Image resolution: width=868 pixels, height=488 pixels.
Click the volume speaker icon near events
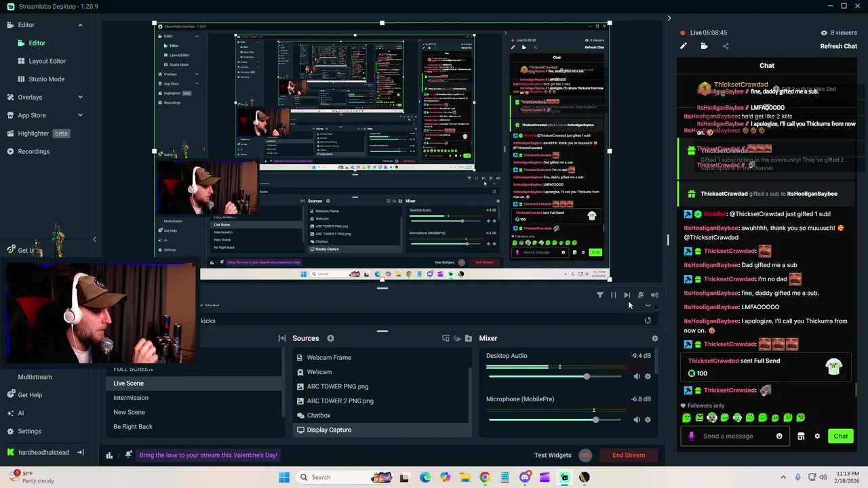click(654, 295)
